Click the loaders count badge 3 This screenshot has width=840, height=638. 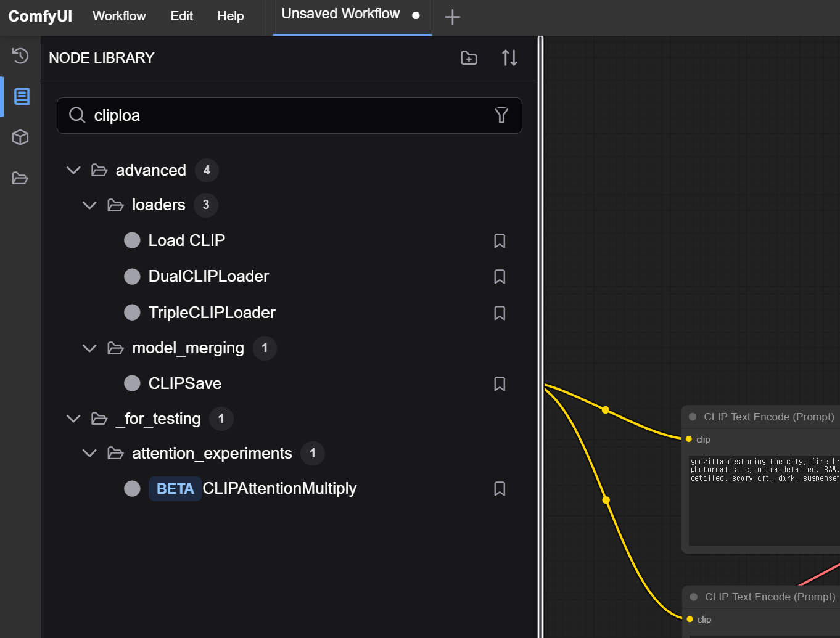[206, 205]
